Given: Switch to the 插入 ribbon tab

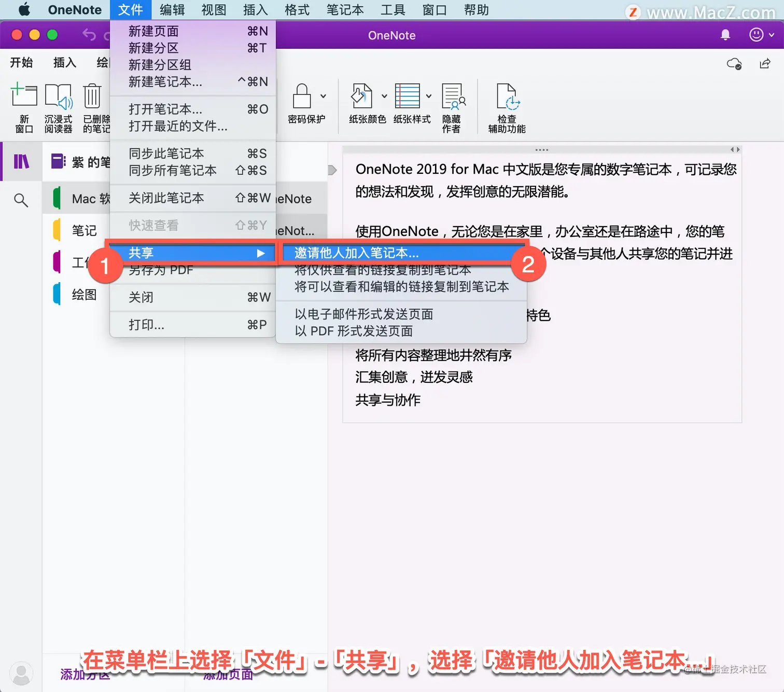Looking at the screenshot, I should (65, 62).
